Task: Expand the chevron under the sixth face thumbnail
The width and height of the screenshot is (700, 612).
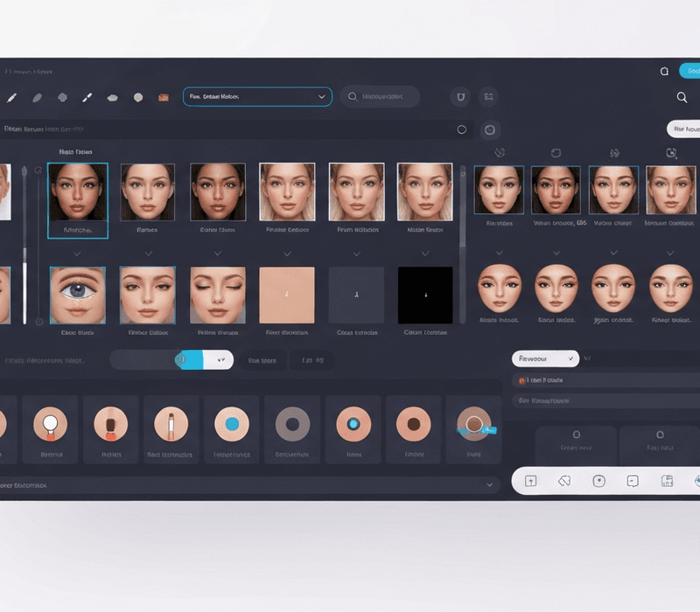Action: 425,254
